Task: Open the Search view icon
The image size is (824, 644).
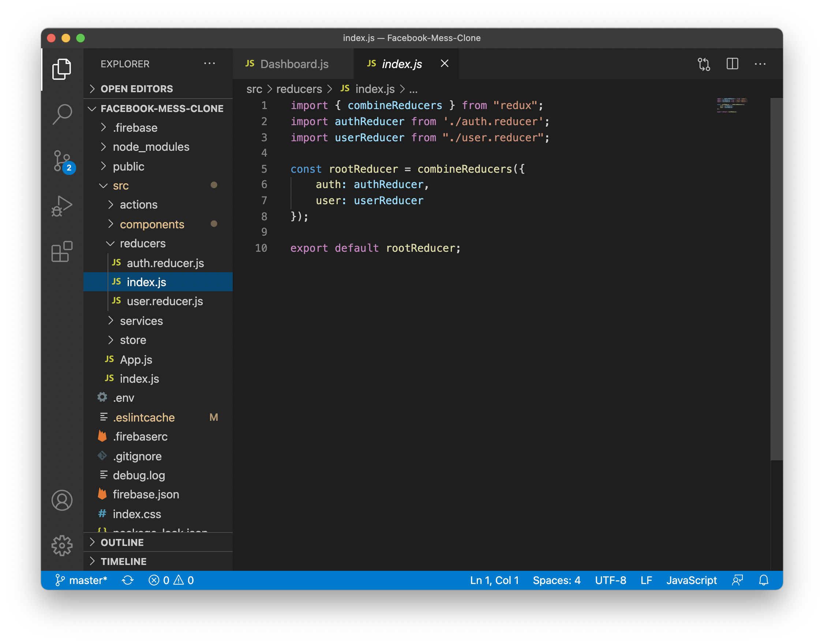Action: point(62,115)
